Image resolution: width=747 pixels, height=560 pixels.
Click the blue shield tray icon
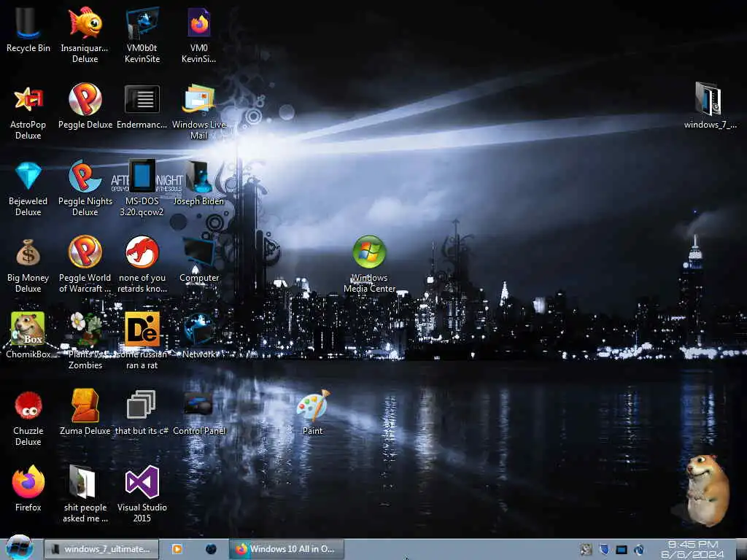604,550
